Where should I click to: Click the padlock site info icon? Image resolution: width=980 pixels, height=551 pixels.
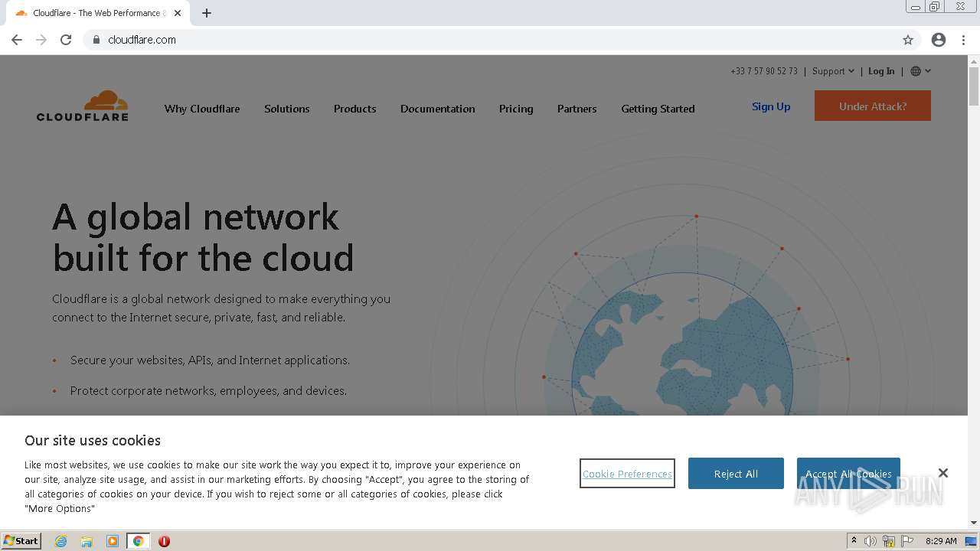(96, 40)
